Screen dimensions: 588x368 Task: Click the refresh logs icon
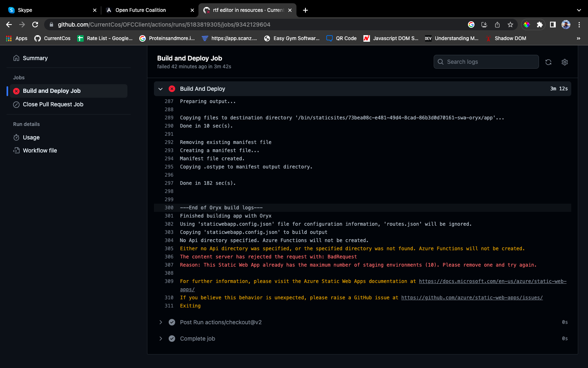(x=548, y=62)
